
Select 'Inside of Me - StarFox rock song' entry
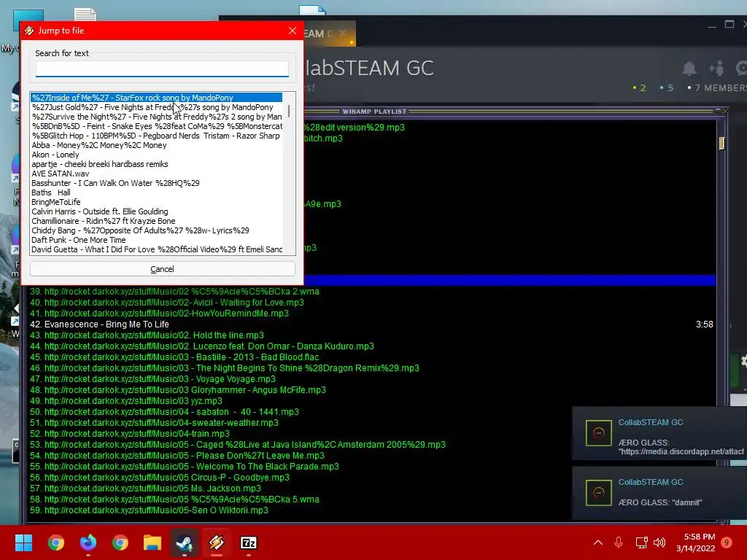click(x=157, y=98)
